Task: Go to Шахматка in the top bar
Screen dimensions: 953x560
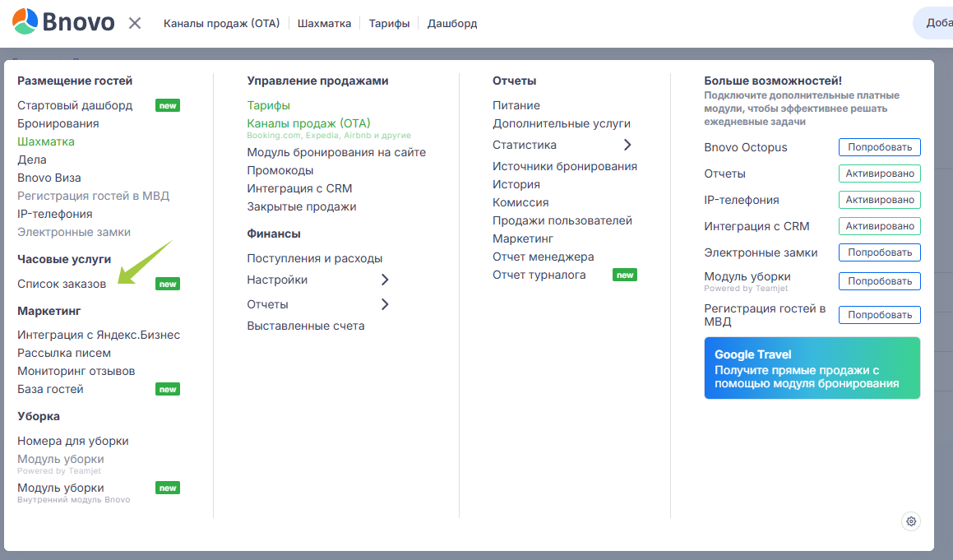Action: pyautogui.click(x=324, y=23)
